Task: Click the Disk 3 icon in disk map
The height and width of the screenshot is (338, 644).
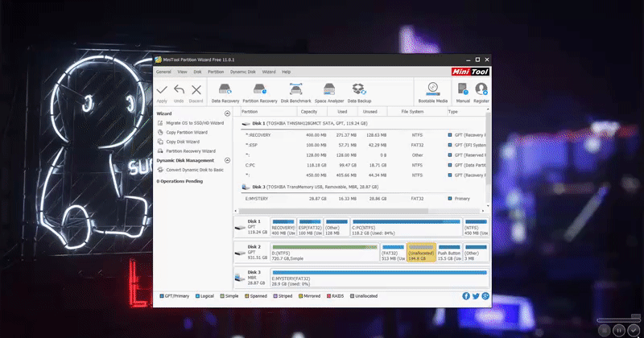Action: (x=240, y=278)
